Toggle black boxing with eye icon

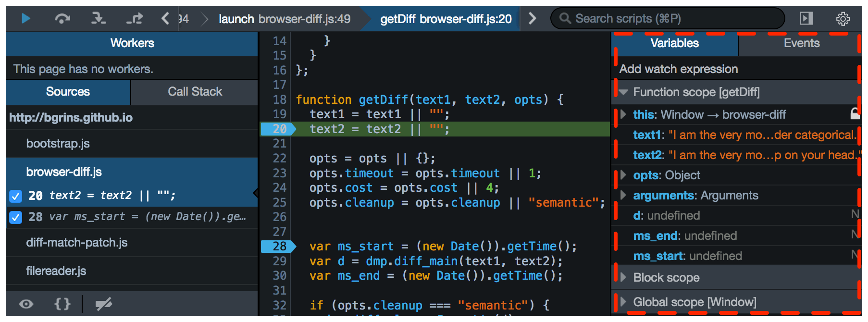[26, 304]
